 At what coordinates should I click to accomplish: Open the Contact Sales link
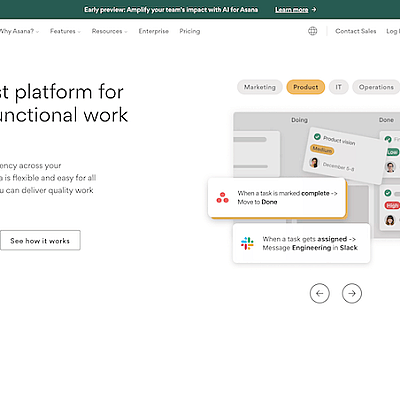point(356,31)
